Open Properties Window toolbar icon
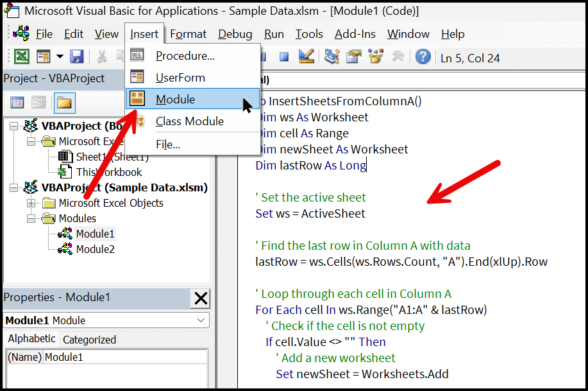Image resolution: width=588 pixels, height=391 pixels. (x=353, y=56)
